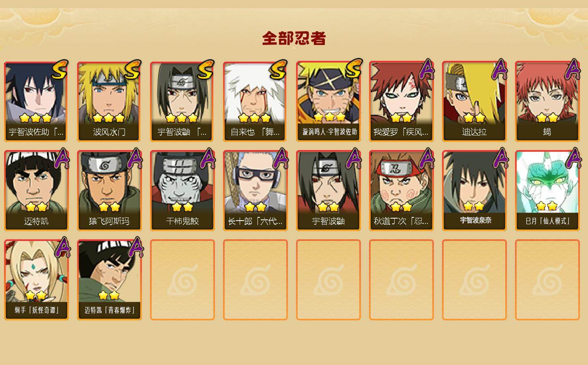The height and width of the screenshot is (365, 588).
Task: Pick the 干柿鬼鲛 ninja card
Action: tap(182, 191)
